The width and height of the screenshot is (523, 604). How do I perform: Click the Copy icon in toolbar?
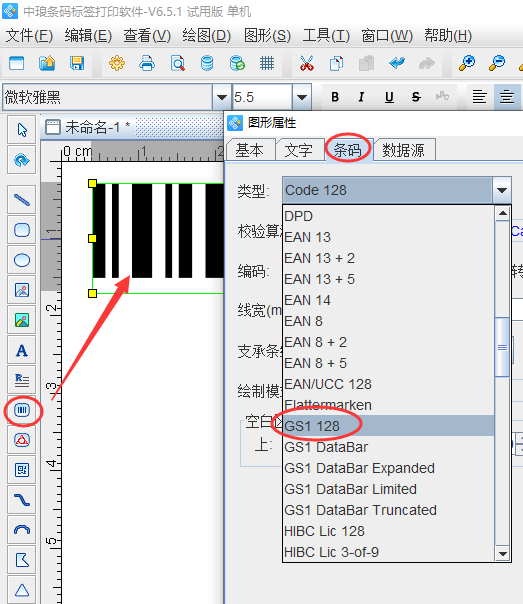pos(337,63)
